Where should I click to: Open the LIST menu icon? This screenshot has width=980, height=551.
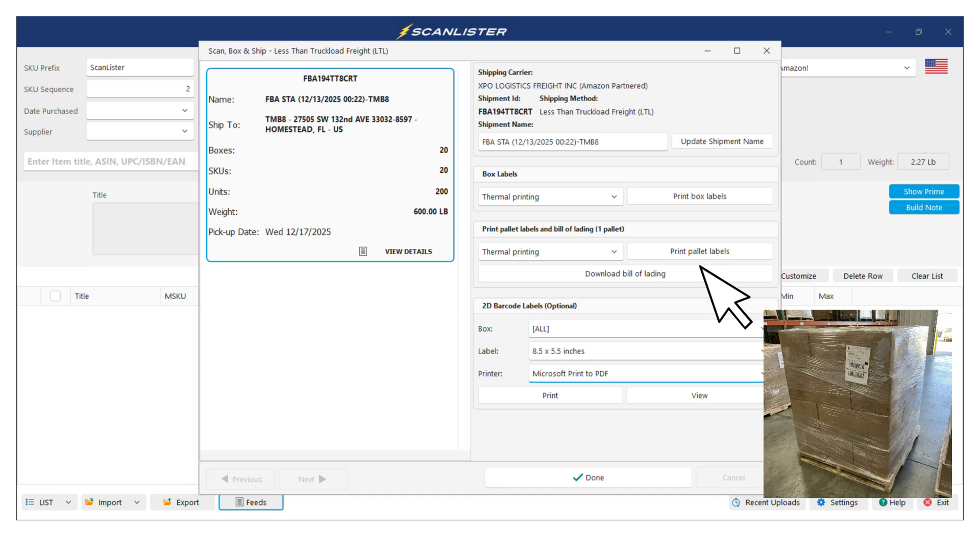point(30,502)
